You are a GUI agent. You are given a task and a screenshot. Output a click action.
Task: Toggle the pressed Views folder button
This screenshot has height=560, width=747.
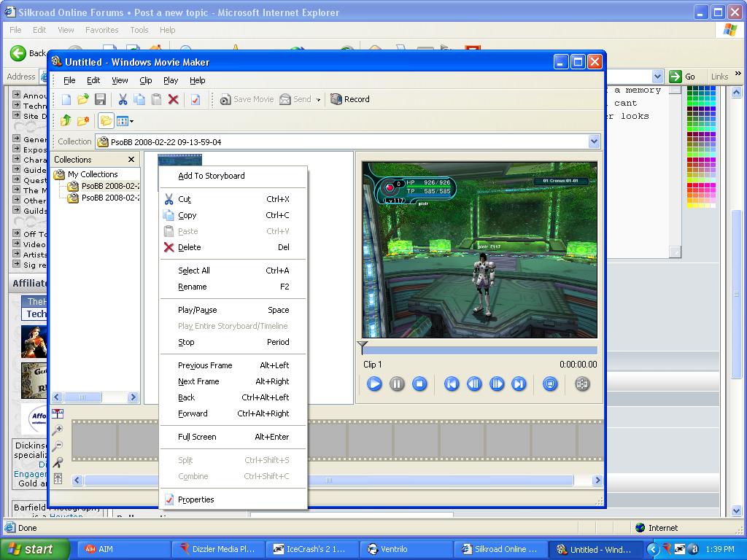106,120
